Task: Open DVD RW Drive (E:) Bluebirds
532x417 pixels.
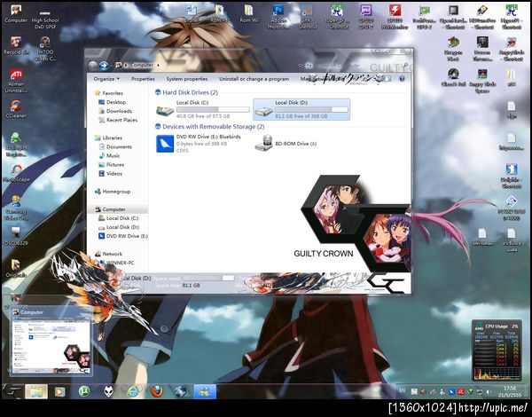Action: [199, 144]
